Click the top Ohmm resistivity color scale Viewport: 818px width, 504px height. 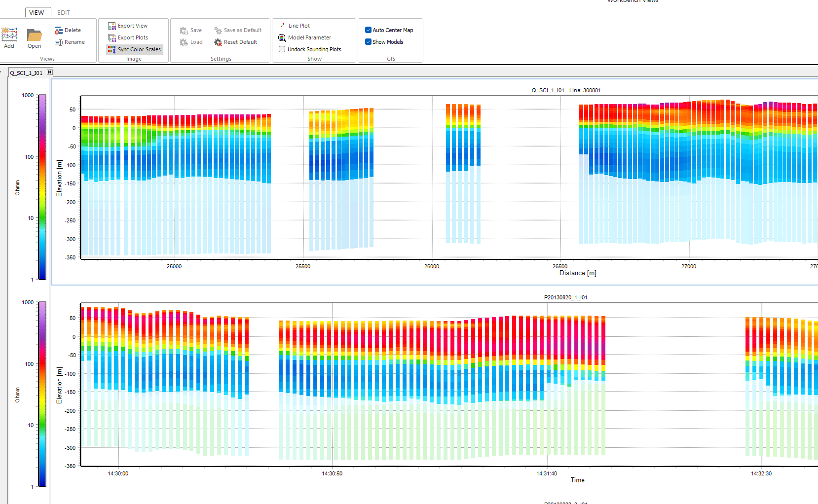pyautogui.click(x=42, y=187)
